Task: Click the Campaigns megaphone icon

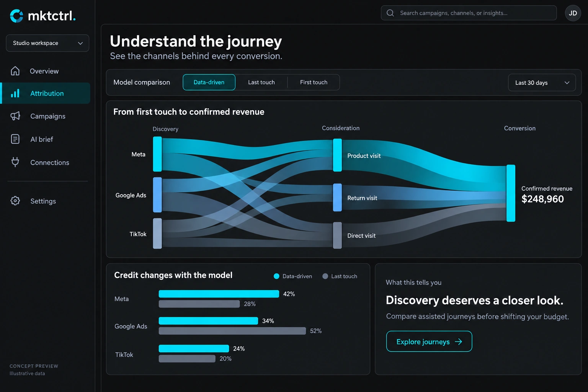Action: pos(15,116)
